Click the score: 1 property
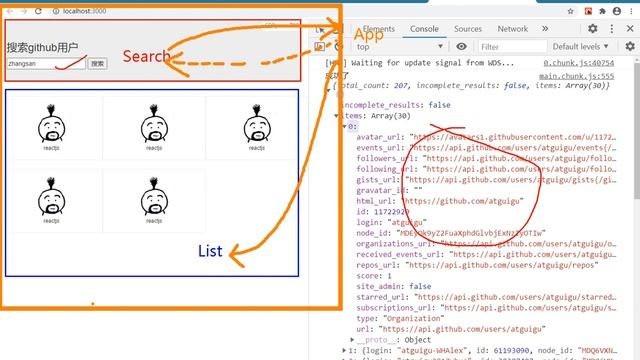 pyautogui.click(x=374, y=276)
